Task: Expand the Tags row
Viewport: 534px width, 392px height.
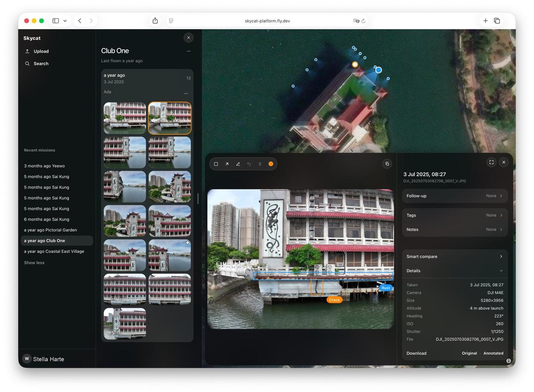Action: (x=455, y=216)
